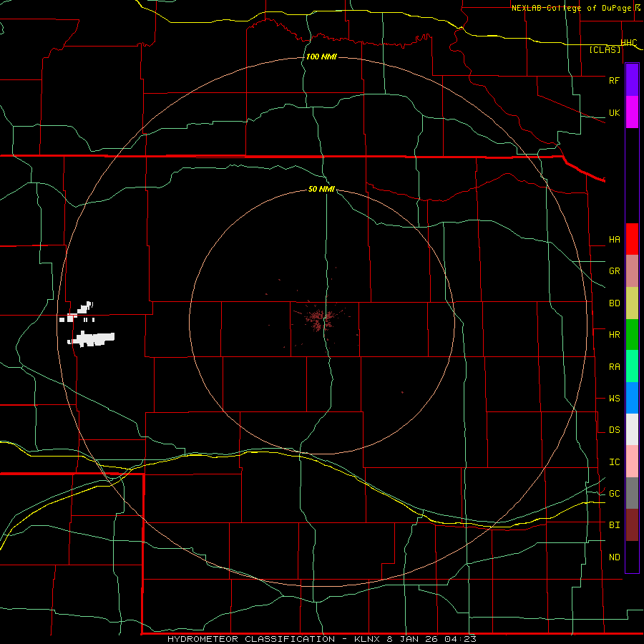Screen dimensions: 644x644
Task: Click the UK magenta color swatch
Action: click(x=632, y=112)
